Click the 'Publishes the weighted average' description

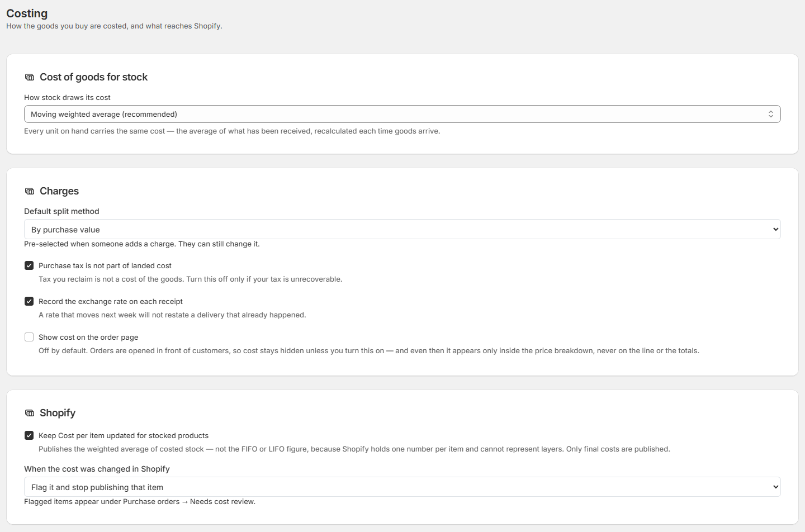point(354,449)
